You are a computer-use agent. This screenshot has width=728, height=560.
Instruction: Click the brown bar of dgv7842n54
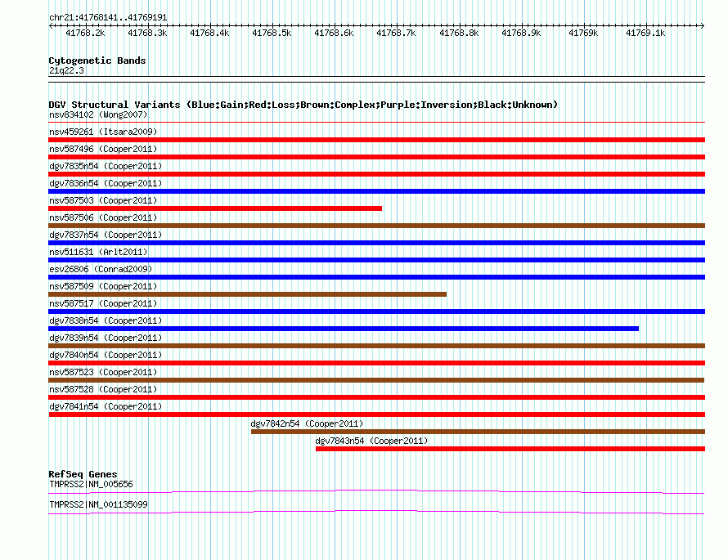point(479,432)
